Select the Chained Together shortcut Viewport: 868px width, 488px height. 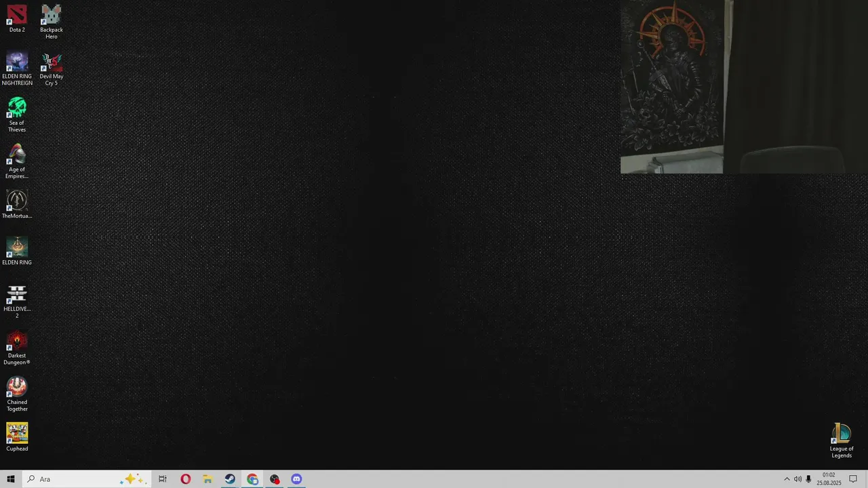[x=17, y=395]
